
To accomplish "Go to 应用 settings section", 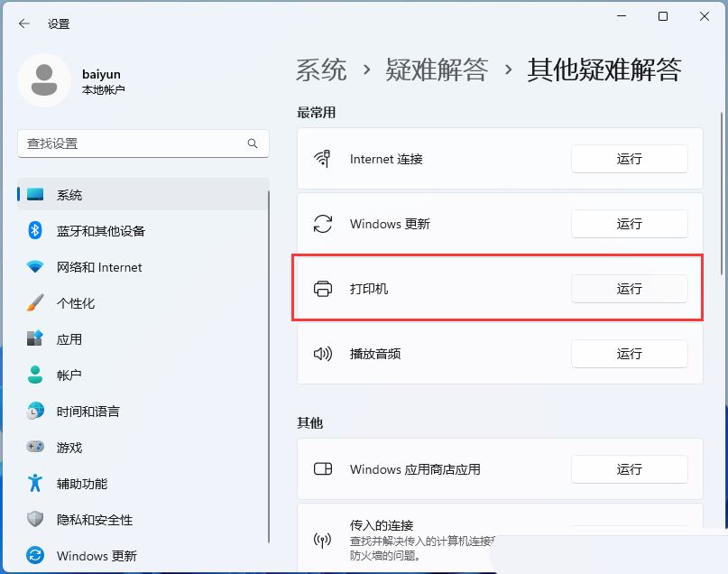I will [69, 339].
